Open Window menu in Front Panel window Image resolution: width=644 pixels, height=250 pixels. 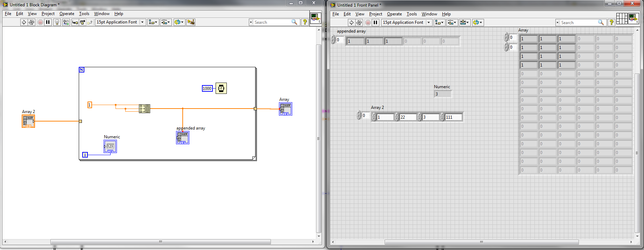pos(429,14)
